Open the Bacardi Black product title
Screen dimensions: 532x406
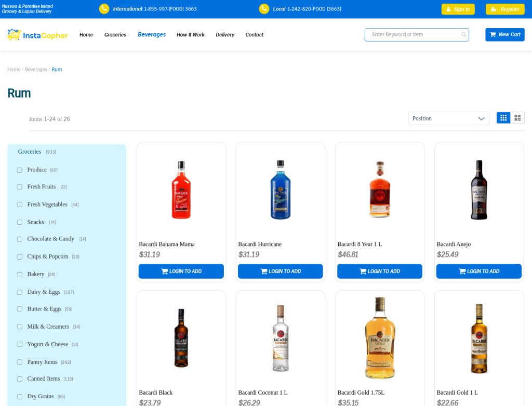tap(156, 393)
